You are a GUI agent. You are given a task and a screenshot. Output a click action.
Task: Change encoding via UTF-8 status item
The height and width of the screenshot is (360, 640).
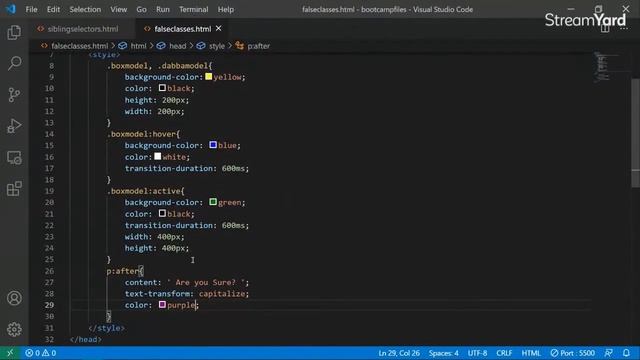477,353
